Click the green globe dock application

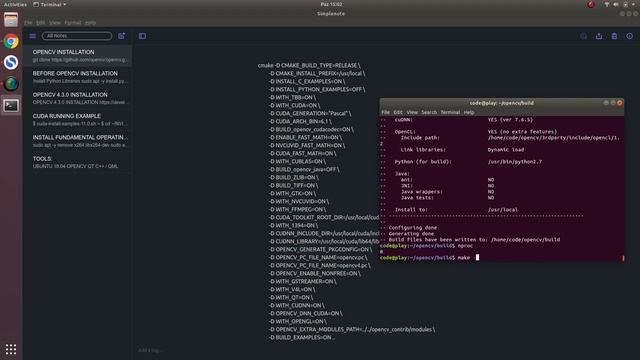click(11, 84)
